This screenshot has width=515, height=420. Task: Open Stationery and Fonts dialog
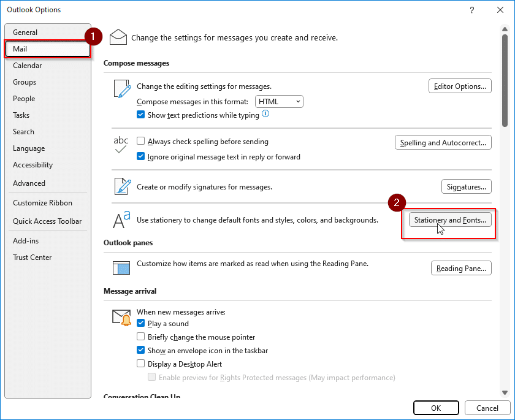[450, 220]
